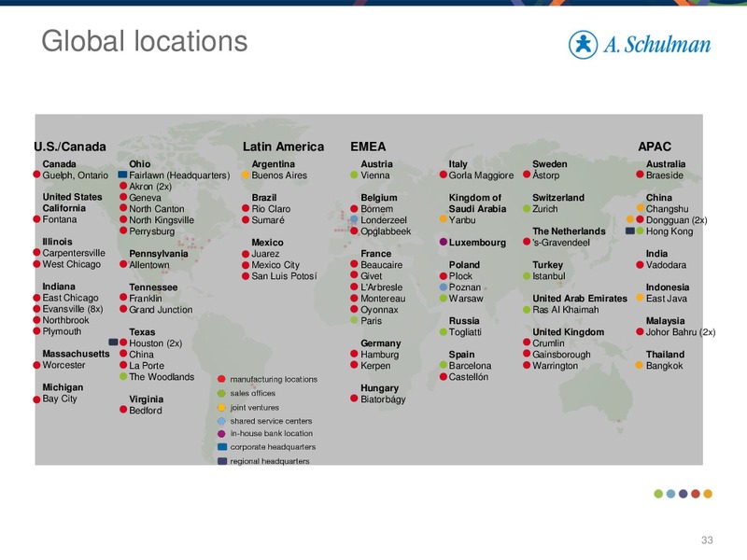The height and width of the screenshot is (560, 747).
Task: Click the Vadodara entry under India
Action: 666,265
